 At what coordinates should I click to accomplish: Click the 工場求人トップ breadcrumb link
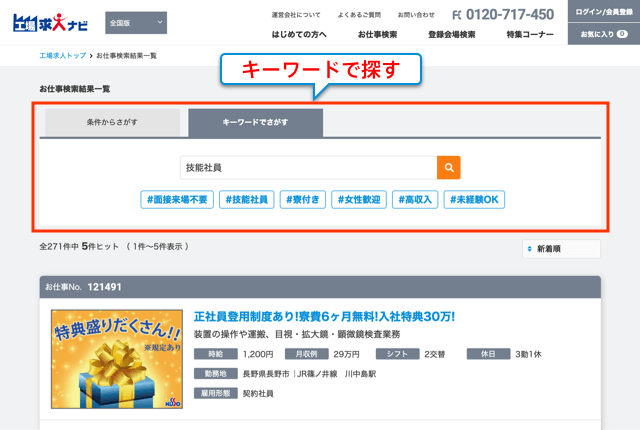pos(63,57)
